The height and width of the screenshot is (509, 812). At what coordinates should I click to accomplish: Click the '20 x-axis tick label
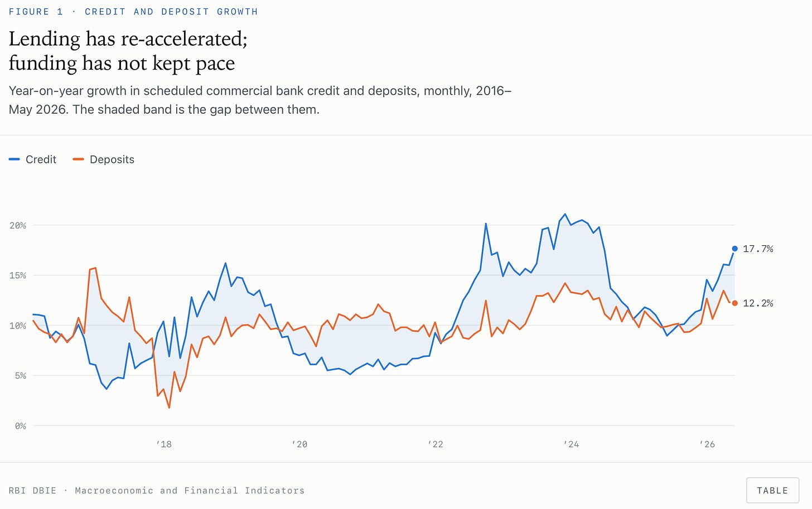tap(299, 444)
